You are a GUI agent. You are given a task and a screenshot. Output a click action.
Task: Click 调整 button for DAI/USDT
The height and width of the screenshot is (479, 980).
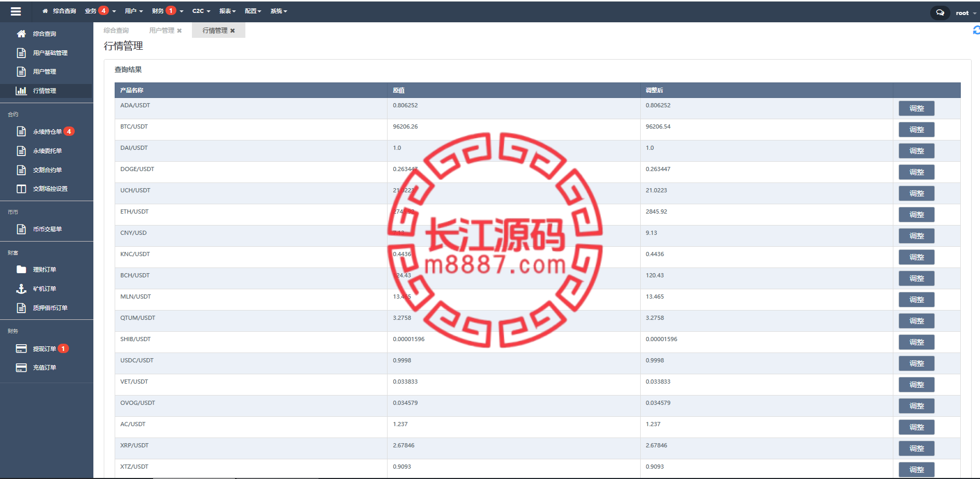click(x=916, y=151)
